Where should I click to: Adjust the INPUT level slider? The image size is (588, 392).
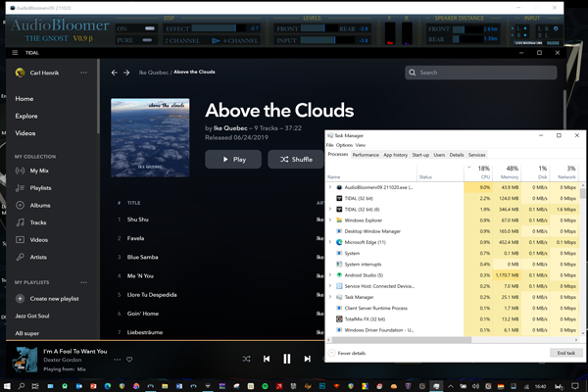pyautogui.click(x=327, y=40)
